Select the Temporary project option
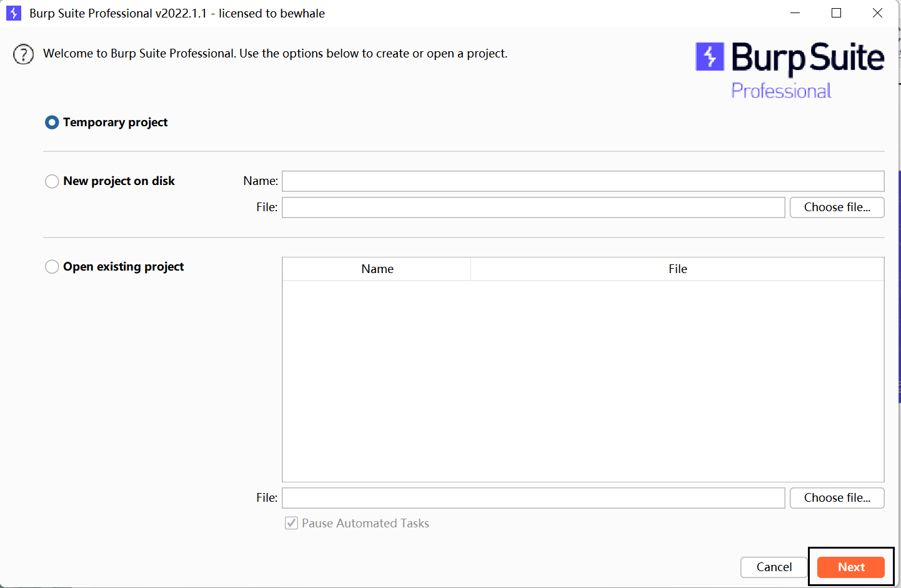 [52, 122]
